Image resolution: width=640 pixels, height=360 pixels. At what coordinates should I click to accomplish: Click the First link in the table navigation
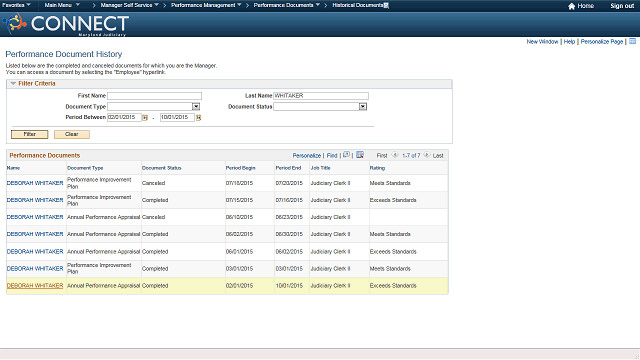tap(382, 156)
